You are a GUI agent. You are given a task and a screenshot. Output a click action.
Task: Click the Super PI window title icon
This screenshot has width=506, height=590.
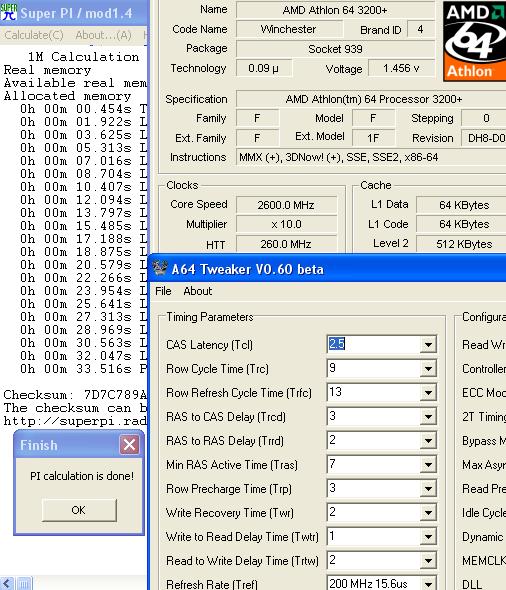[x=9, y=12]
